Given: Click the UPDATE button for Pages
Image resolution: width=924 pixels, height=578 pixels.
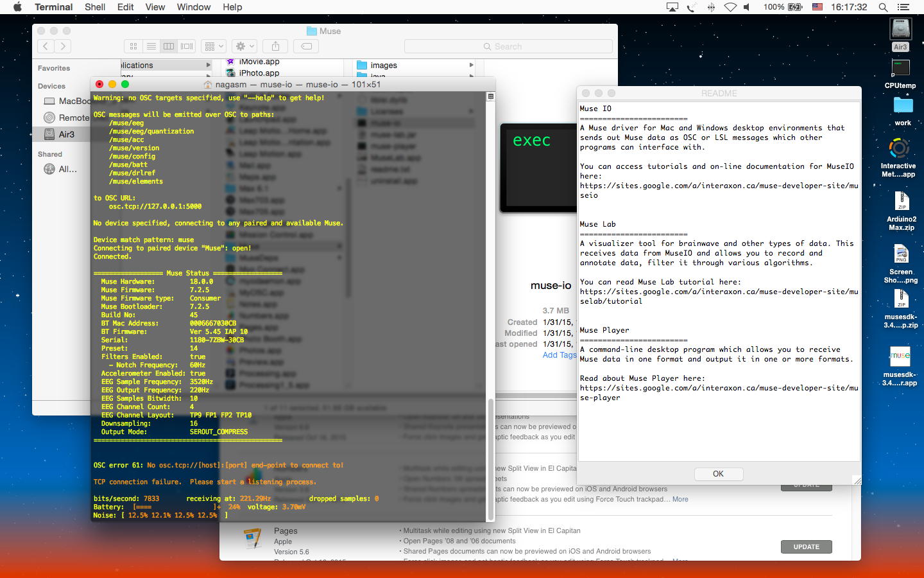Looking at the screenshot, I should (x=806, y=547).
